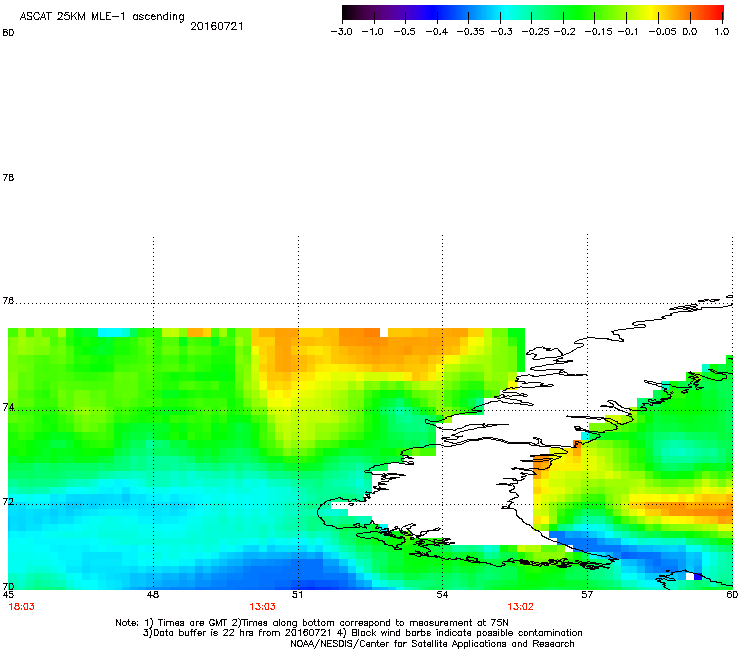Image resolution: width=740 pixels, height=650 pixels.
Task: Click the red time stamp 13:02
Action: tap(520, 607)
